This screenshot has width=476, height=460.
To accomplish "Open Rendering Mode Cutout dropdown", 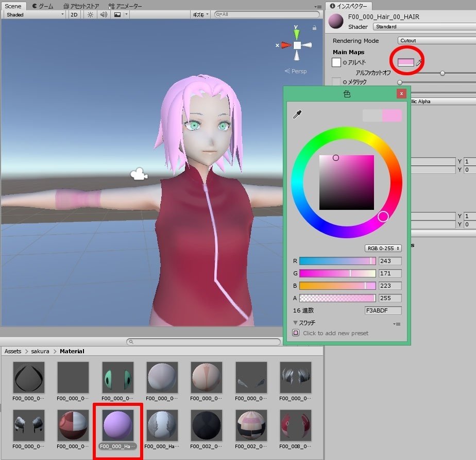I will [x=436, y=41].
